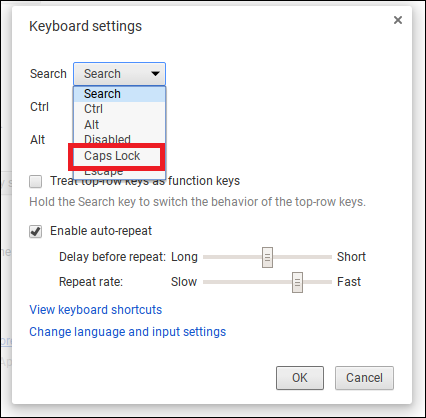Enable treat top-row keys as function keys
This screenshot has height=418, width=426.
(36, 182)
